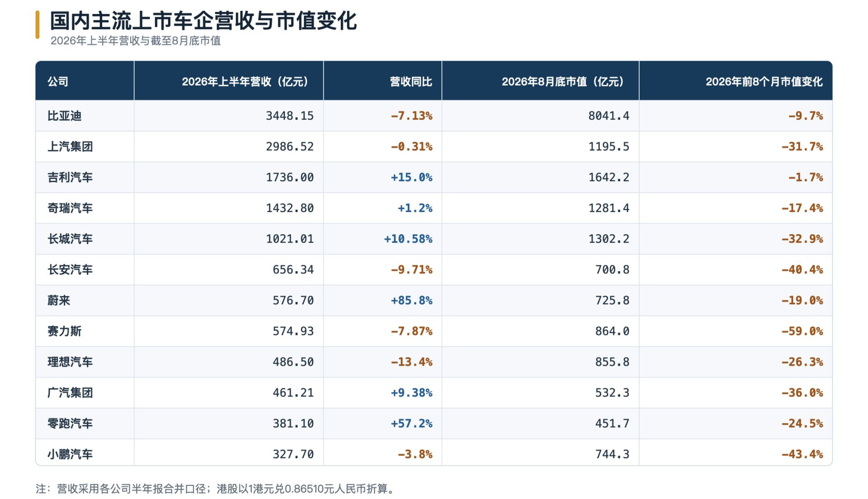Select 长安汽车 revenue value 656.34

coord(293,269)
